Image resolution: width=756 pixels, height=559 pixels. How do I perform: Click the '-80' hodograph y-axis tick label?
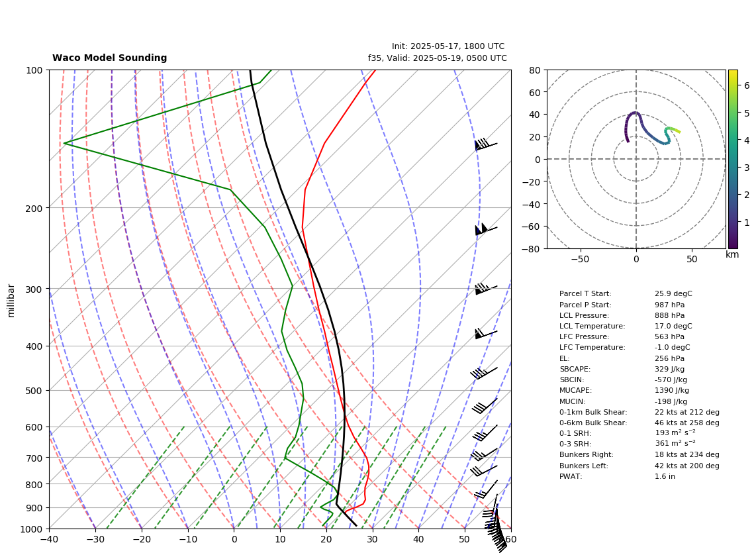point(532,249)
